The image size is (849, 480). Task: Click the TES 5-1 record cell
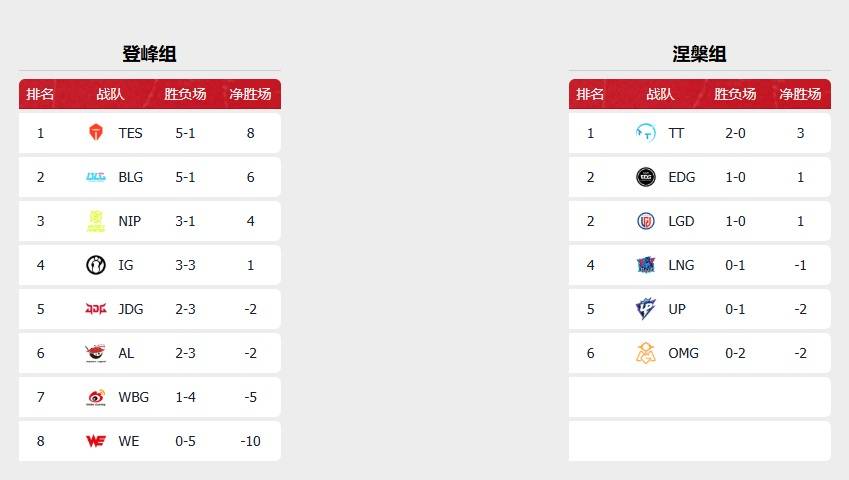pyautogui.click(x=185, y=133)
